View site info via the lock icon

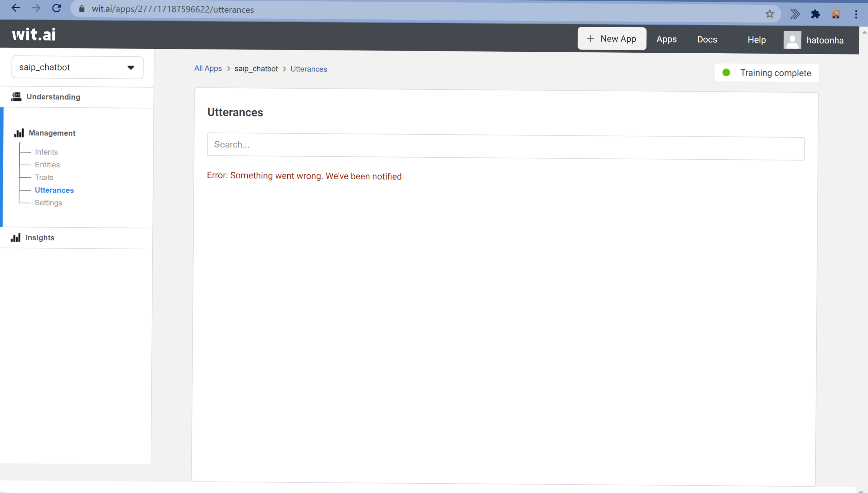click(x=82, y=9)
